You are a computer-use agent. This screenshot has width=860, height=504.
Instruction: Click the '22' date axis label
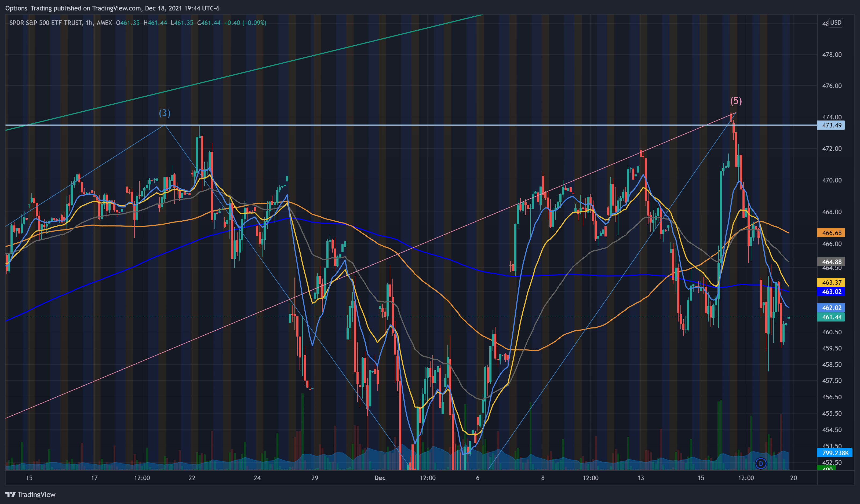(x=192, y=478)
